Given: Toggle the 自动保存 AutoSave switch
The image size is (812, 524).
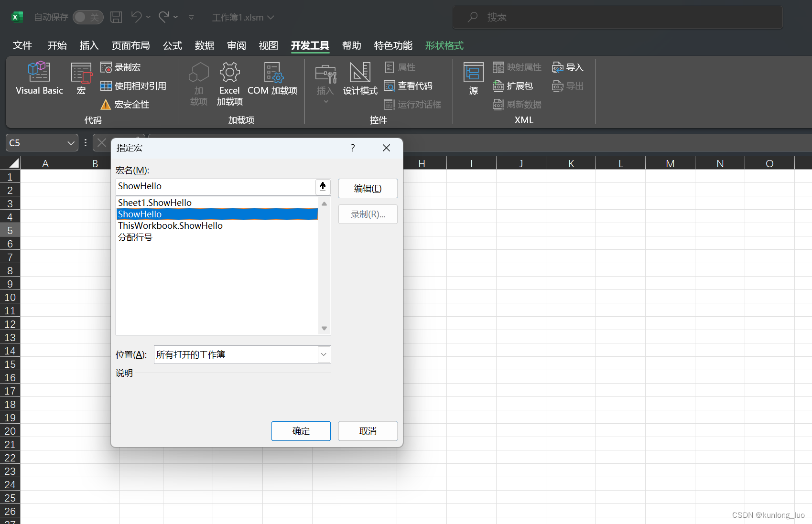Looking at the screenshot, I should 88,17.
